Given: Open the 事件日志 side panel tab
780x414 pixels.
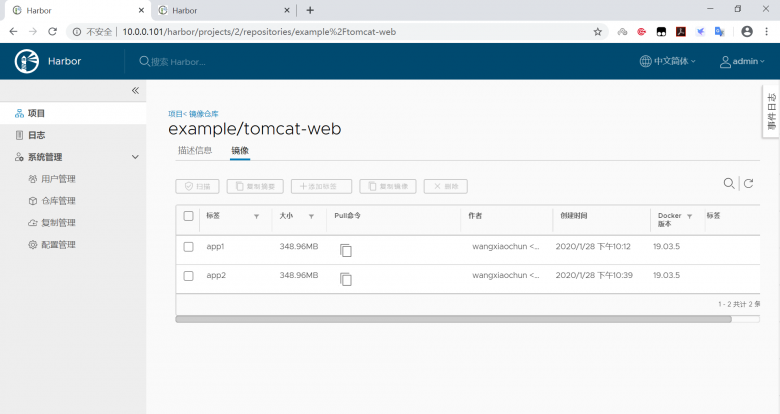Looking at the screenshot, I should 772,111.
